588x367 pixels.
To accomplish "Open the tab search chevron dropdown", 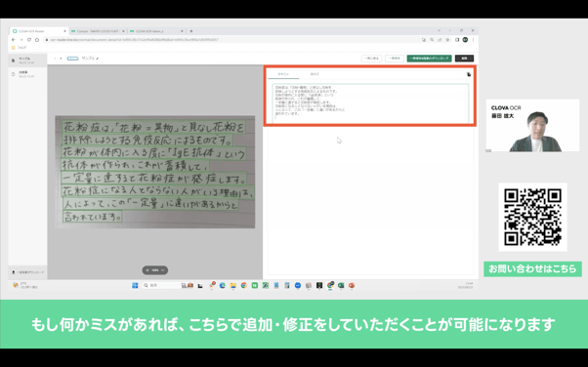I will click(440, 30).
